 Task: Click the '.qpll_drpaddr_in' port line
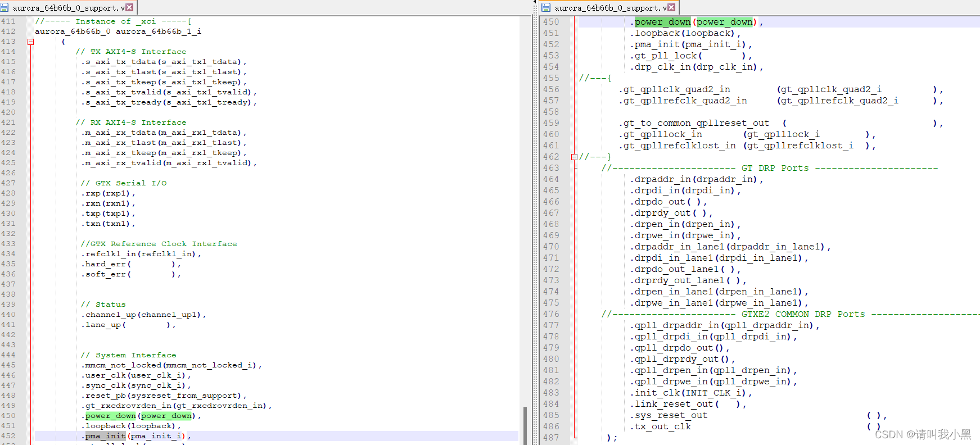pos(725,325)
